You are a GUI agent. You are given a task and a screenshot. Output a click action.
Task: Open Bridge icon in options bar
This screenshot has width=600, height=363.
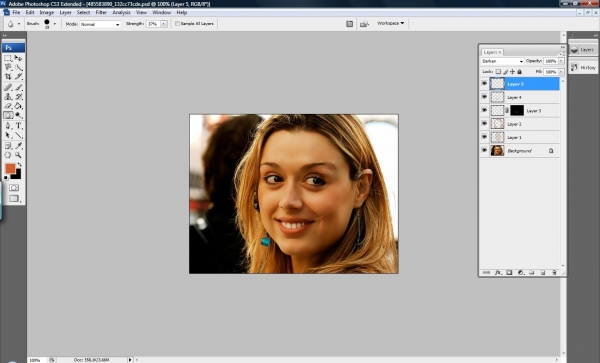[364, 24]
